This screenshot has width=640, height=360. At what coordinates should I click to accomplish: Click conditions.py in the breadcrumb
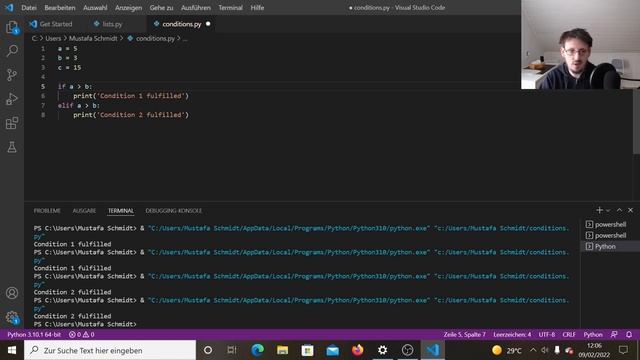[155, 38]
